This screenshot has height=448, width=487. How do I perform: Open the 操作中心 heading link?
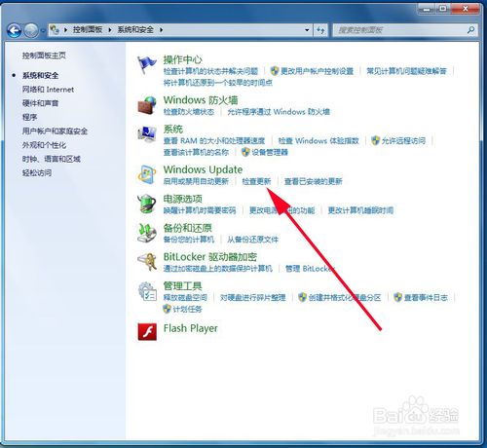click(x=183, y=59)
